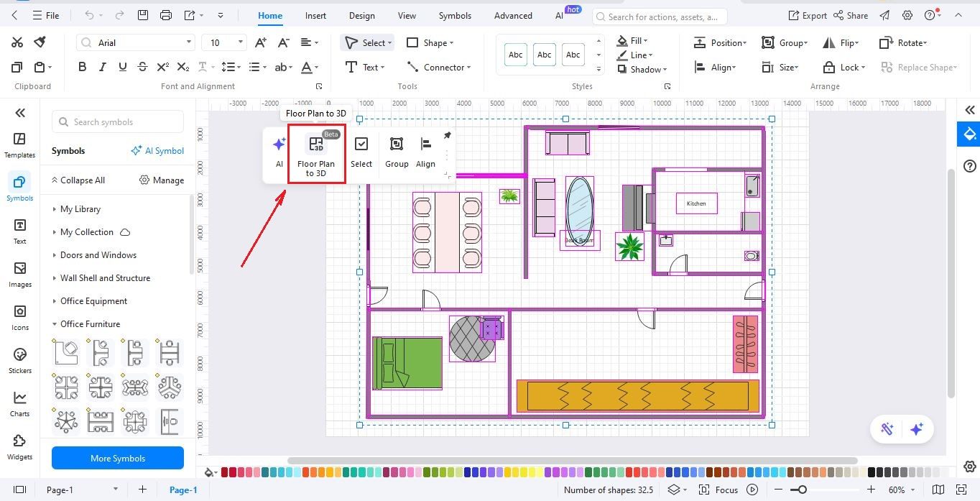Toggle underline formatting
The height and width of the screenshot is (501, 980).
click(x=122, y=66)
